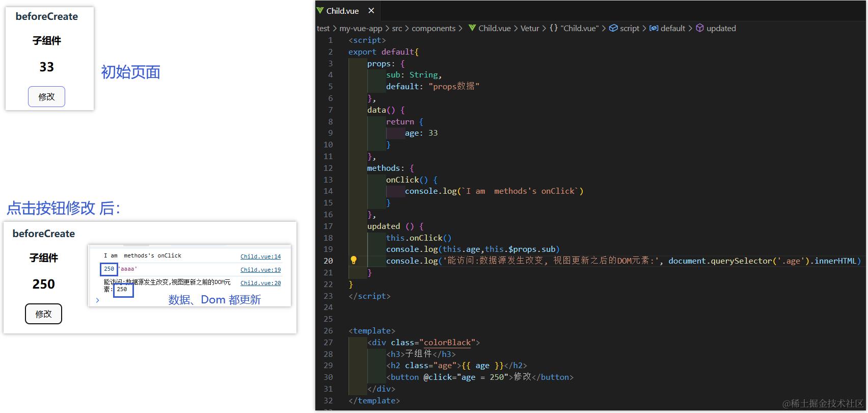The height and width of the screenshot is (413, 868).
Task: Click the 修改 button below the number 250
Action: [x=43, y=314]
